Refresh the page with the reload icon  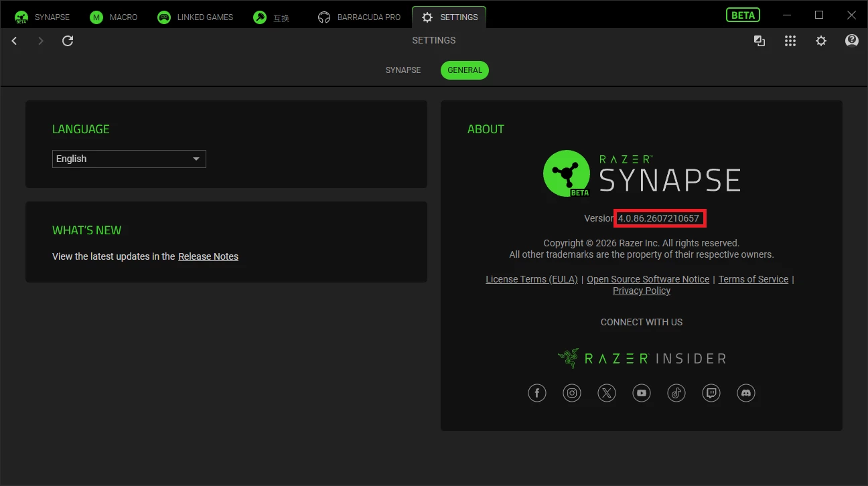pos(68,41)
